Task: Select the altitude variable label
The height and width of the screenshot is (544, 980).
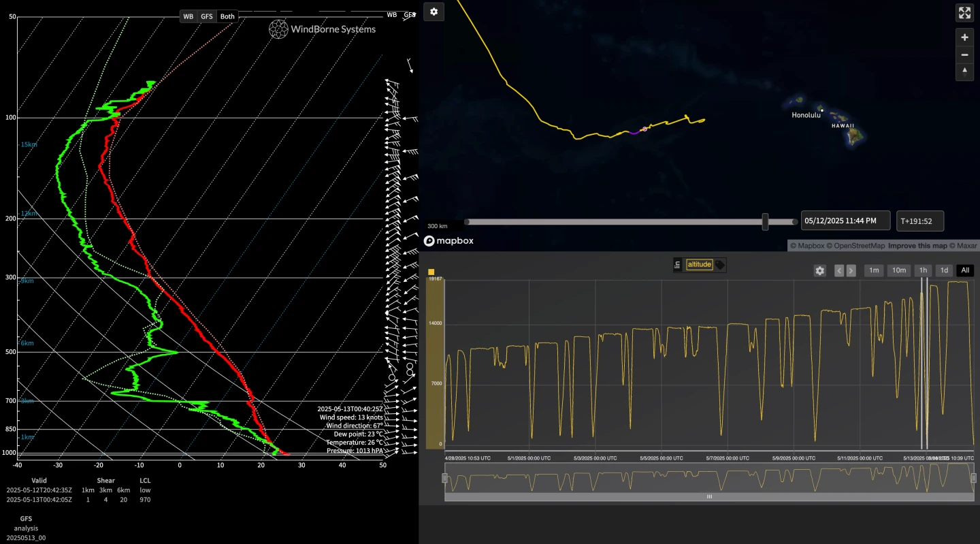Action: coord(699,265)
